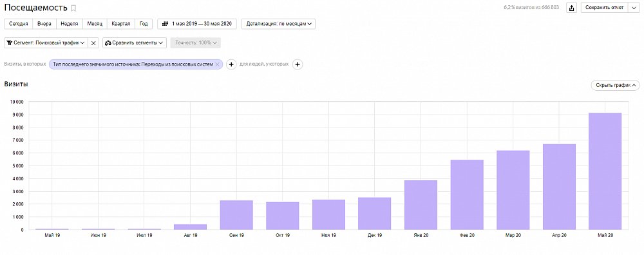Click the 5 000 y-axis value

[x=17, y=166]
